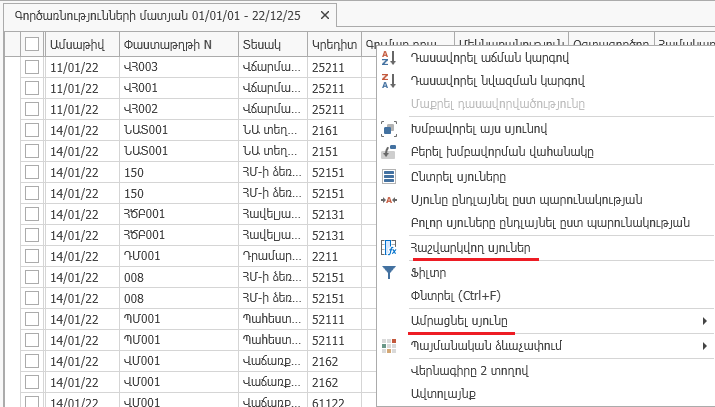Click the show group panel icon
The image size is (715, 407).
(390, 152)
